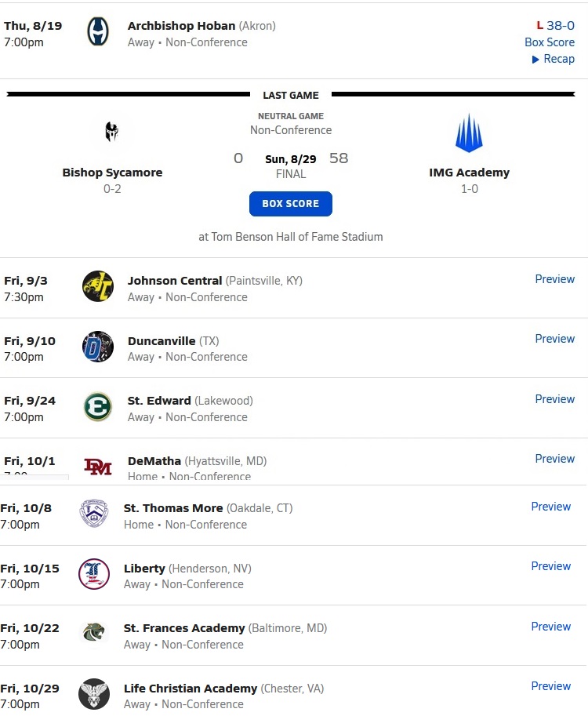Click the Liberty team logo
Screen dimensions: 588x716
click(x=94, y=574)
